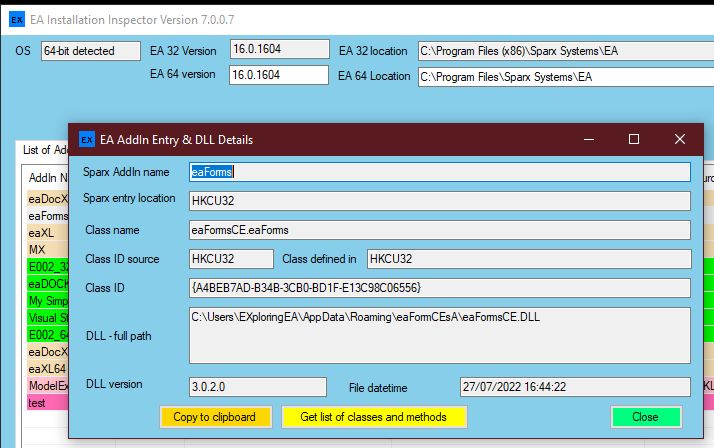Click the Class defined in field
714x448 pixels.
point(528,259)
